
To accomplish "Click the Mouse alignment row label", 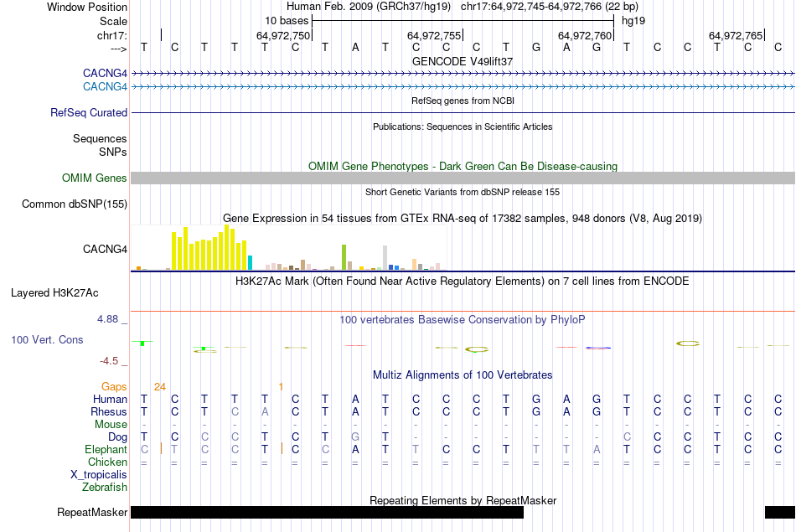I will click(x=111, y=425).
